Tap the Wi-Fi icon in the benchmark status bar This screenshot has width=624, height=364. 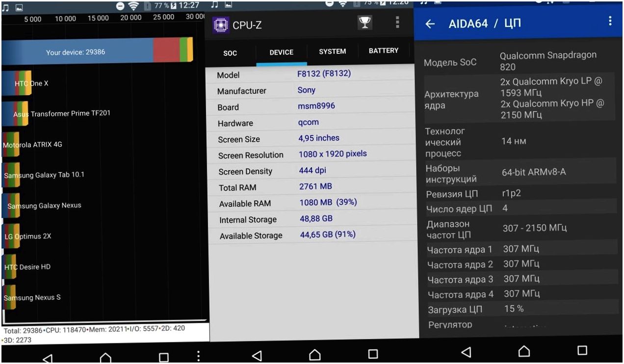pos(133,6)
